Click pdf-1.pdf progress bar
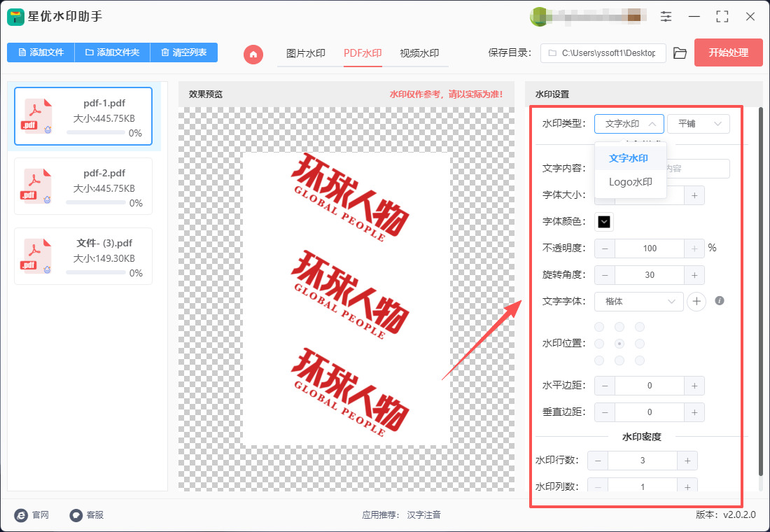The image size is (770, 532). 96,132
